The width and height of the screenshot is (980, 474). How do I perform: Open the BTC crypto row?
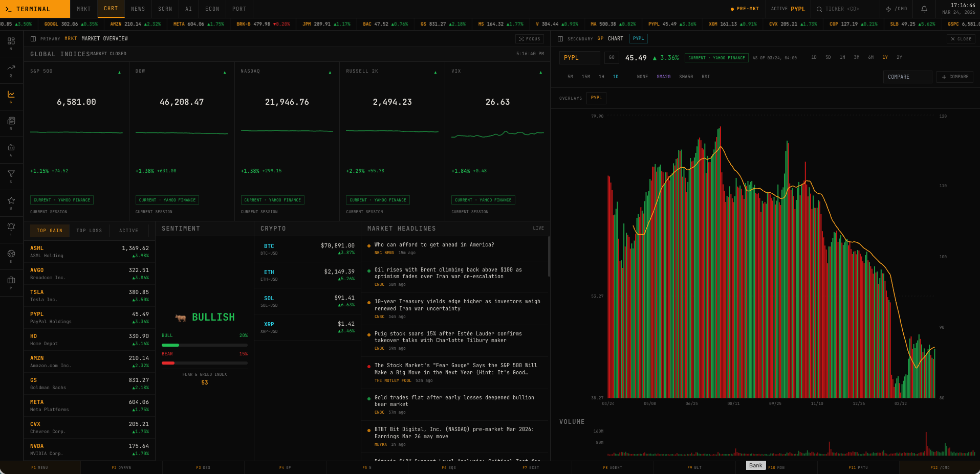tap(308, 249)
